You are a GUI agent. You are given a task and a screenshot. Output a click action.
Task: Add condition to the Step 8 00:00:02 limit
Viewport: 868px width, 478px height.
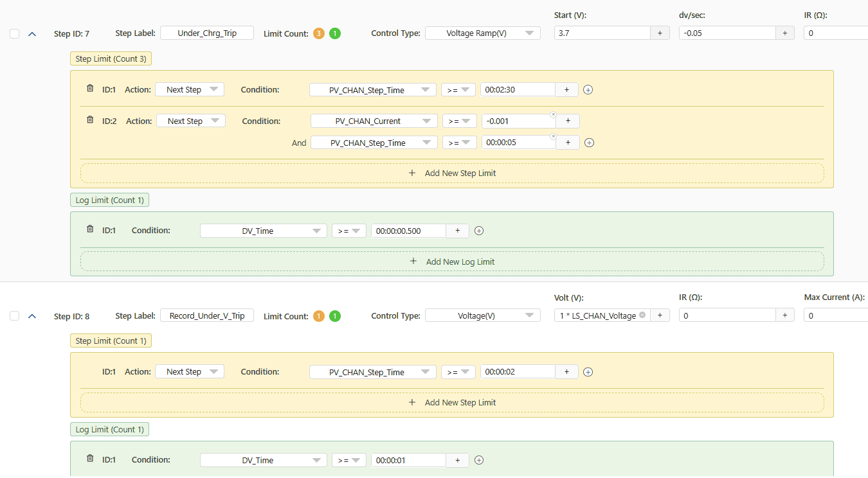point(588,372)
